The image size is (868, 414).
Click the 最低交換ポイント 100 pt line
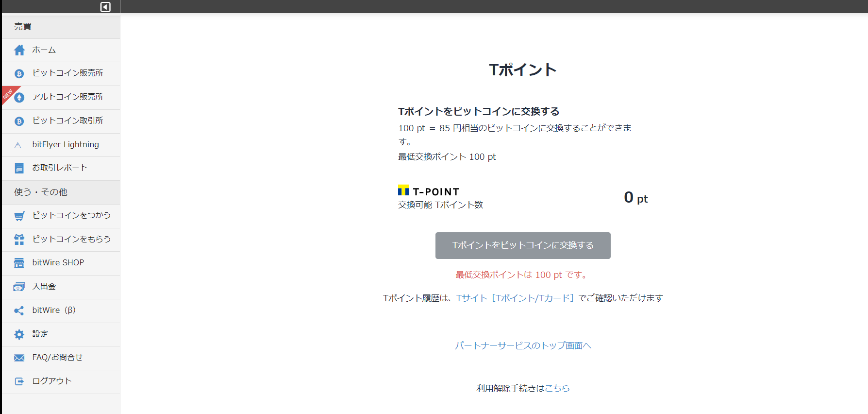(x=447, y=157)
